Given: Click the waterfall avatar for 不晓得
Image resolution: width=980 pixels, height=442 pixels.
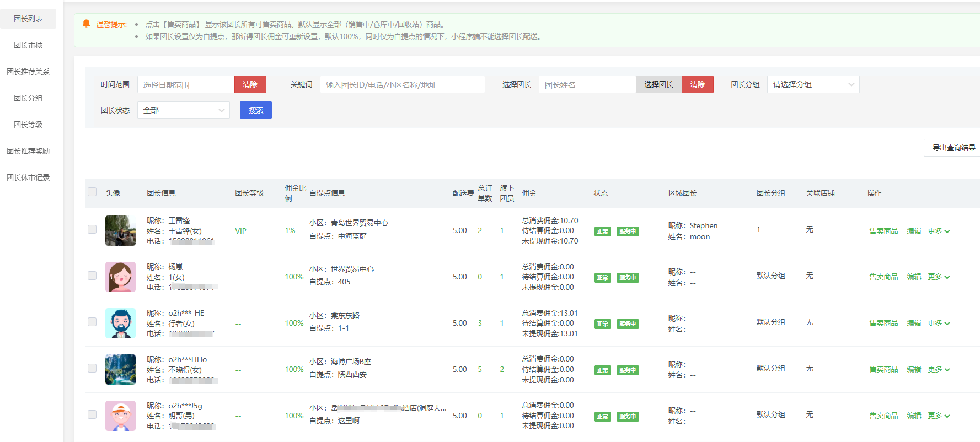Looking at the screenshot, I should coord(120,369).
